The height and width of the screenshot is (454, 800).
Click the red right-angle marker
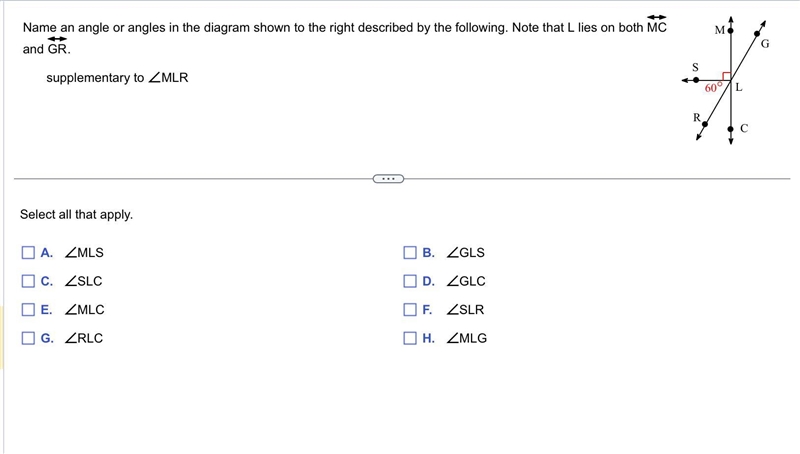(727, 76)
